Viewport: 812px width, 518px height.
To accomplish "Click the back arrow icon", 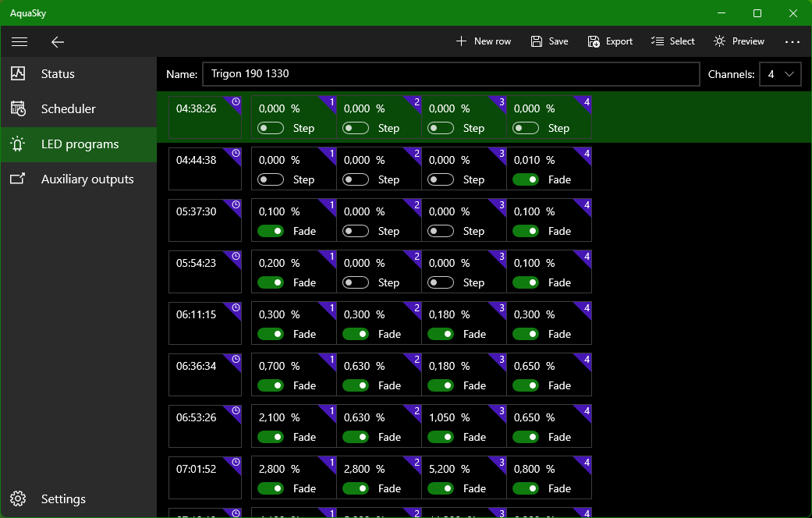I will tap(57, 41).
